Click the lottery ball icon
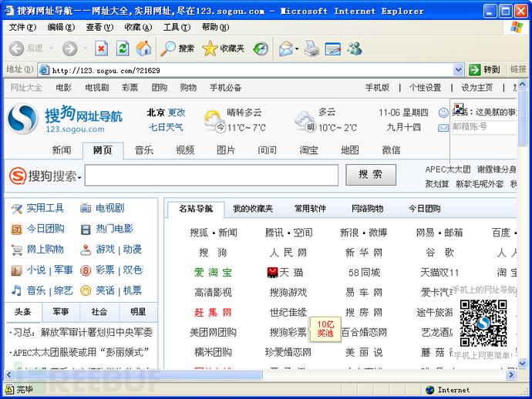This screenshot has width=532, height=399. [x=86, y=270]
